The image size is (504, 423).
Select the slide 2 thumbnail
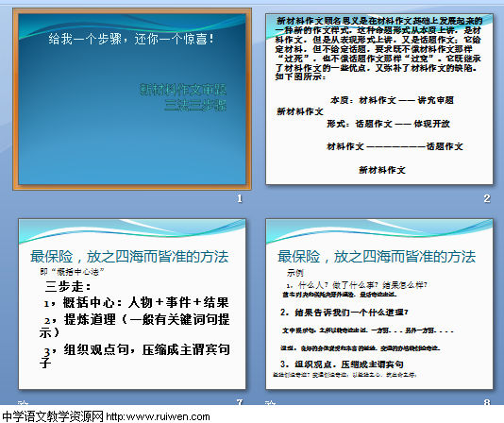[x=379, y=99]
